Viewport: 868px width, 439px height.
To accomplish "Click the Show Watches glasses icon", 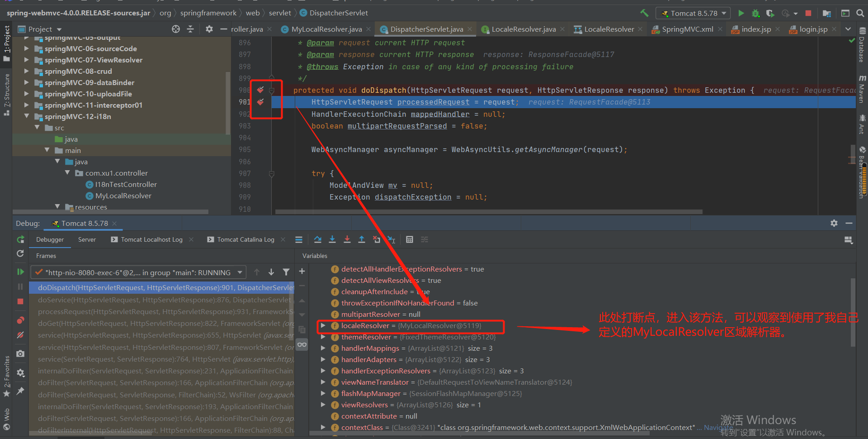I will 302,344.
